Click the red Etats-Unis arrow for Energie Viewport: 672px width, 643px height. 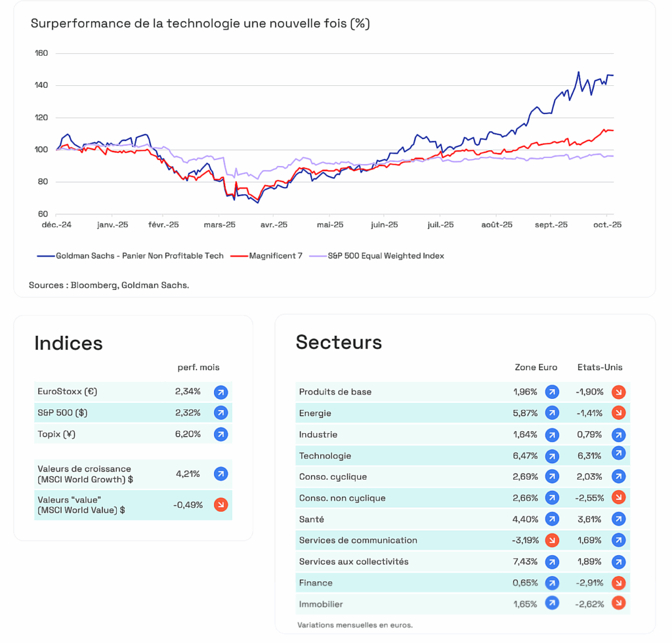618,413
